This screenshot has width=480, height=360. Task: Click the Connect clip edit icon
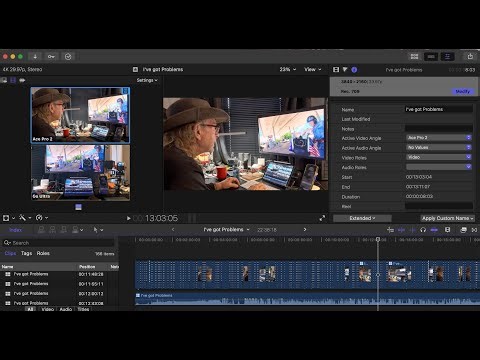click(41, 230)
